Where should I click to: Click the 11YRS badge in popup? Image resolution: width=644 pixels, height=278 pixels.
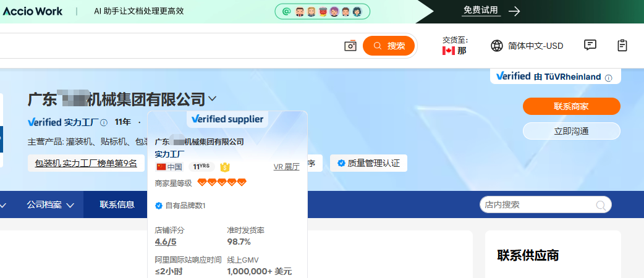pyautogui.click(x=201, y=167)
